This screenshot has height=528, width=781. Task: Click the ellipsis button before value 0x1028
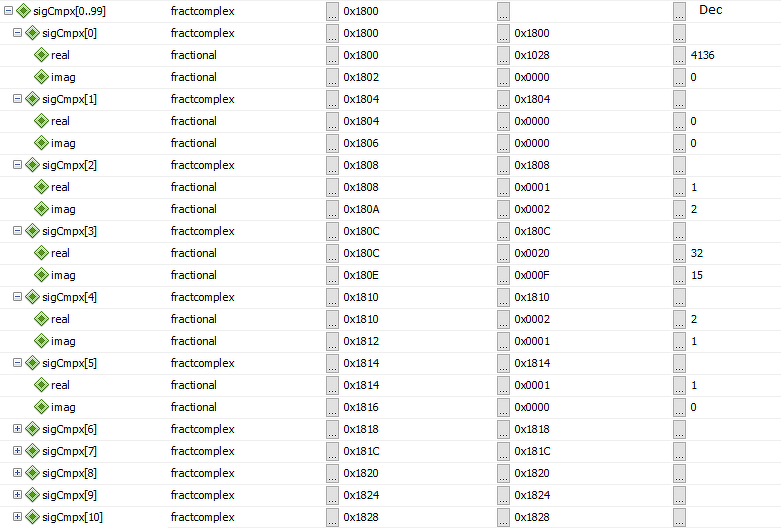pyautogui.click(x=504, y=55)
